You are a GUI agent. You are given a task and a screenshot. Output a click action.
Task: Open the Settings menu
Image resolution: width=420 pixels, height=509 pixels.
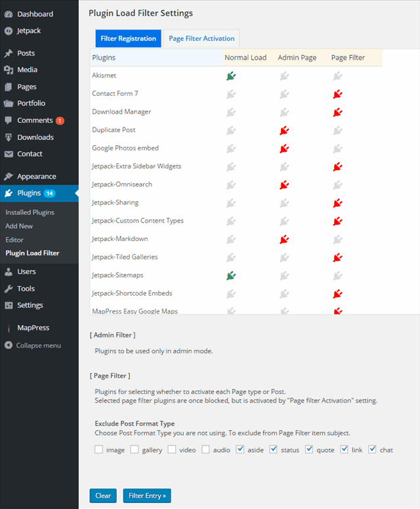(39, 305)
